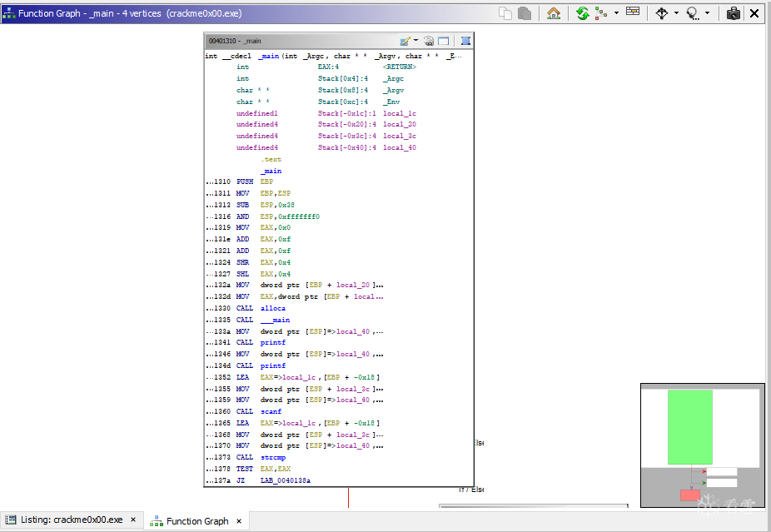Toggle the block focus mode icon
Image resolution: width=771 pixels, height=532 pixels.
[693, 13]
